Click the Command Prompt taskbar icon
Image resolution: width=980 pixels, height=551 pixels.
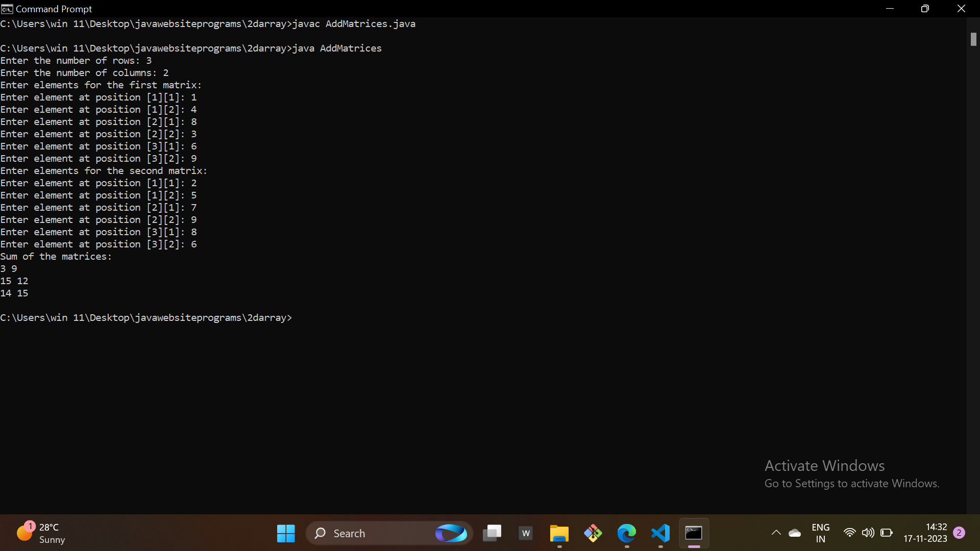(x=694, y=533)
